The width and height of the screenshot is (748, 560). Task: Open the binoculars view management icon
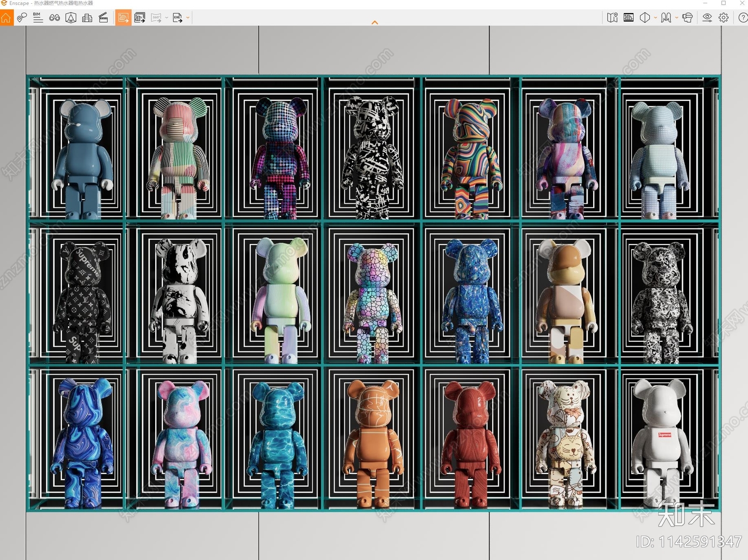pos(54,18)
